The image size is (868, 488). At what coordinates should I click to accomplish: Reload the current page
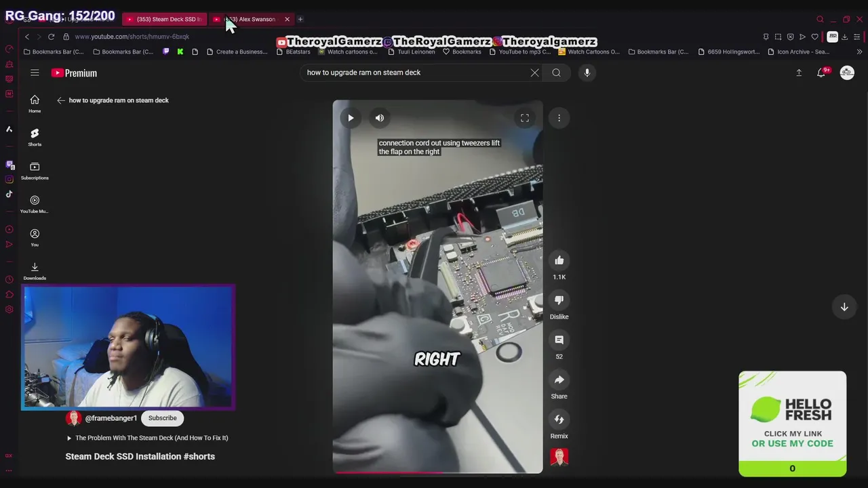(51, 37)
